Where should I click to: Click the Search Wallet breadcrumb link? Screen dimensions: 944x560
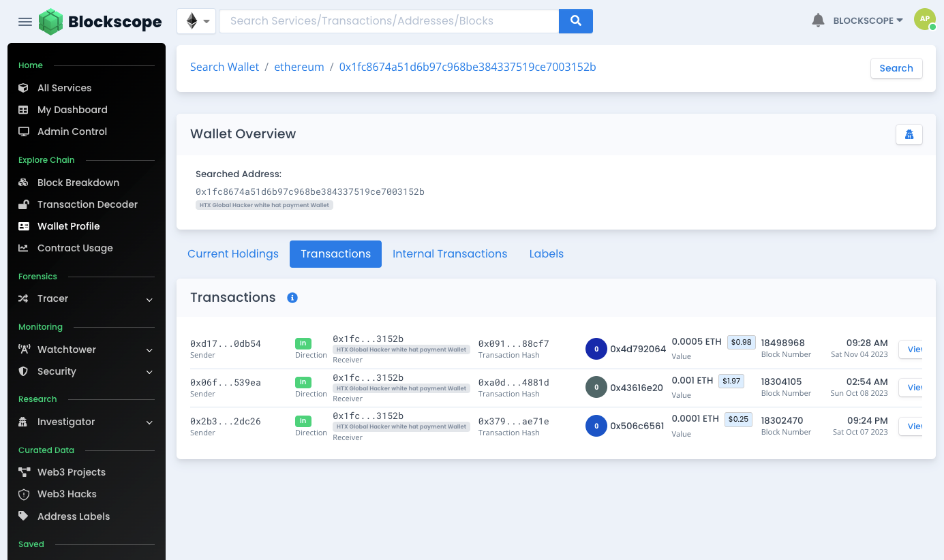coord(224,67)
